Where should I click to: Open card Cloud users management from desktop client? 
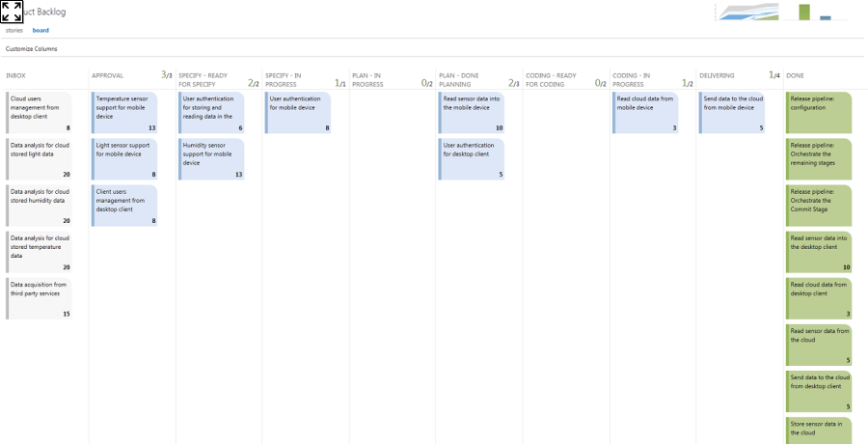[39, 113]
